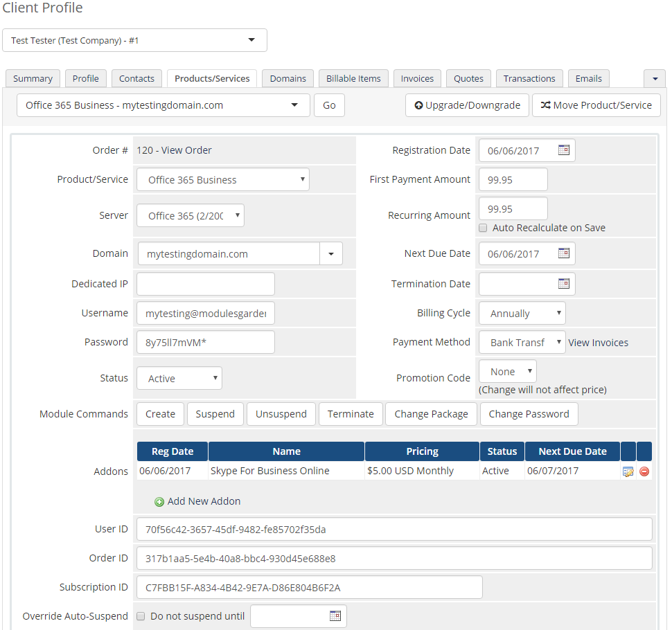Click the Upgrade/Downgrade button
672x630 pixels.
(468, 105)
